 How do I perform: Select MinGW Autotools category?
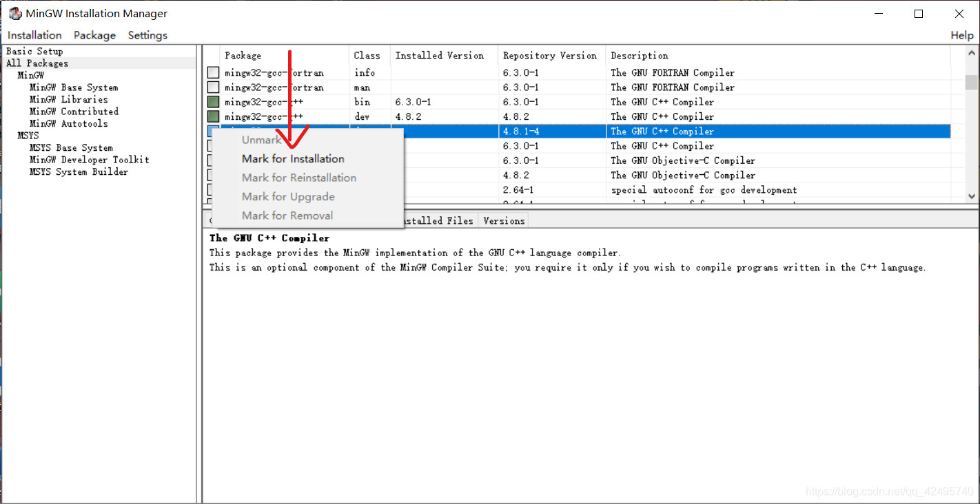click(68, 123)
